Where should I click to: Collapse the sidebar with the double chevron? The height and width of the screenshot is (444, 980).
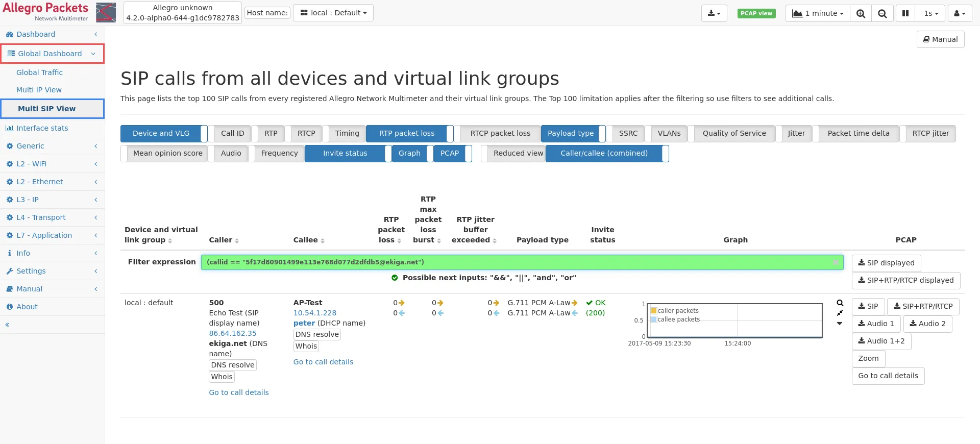7,325
